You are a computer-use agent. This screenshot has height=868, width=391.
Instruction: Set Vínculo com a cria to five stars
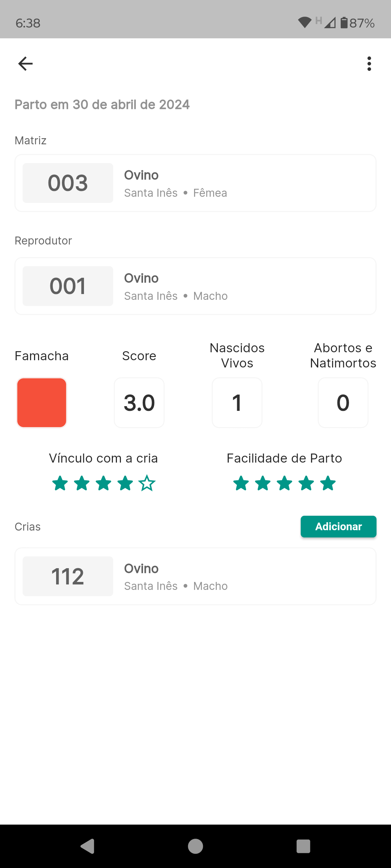coord(147,483)
